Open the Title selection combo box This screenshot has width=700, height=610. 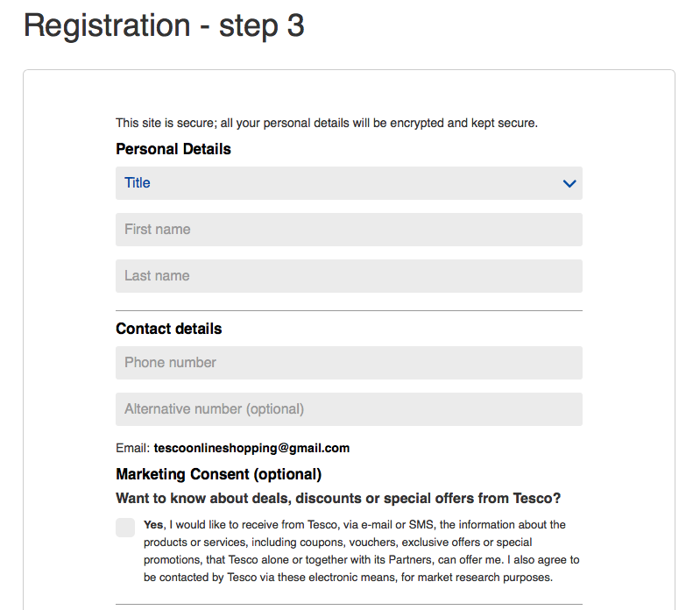(349, 183)
